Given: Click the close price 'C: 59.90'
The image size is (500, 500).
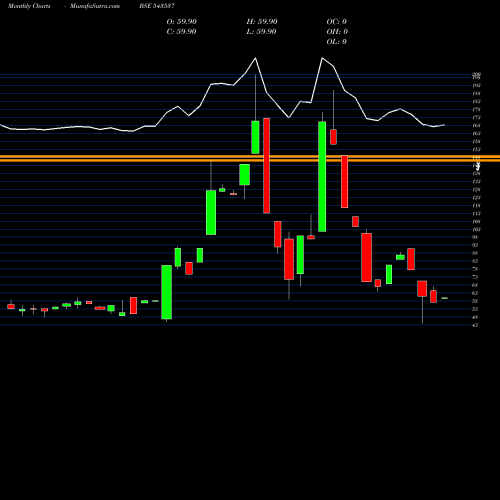Looking at the screenshot, I should click(x=182, y=32).
